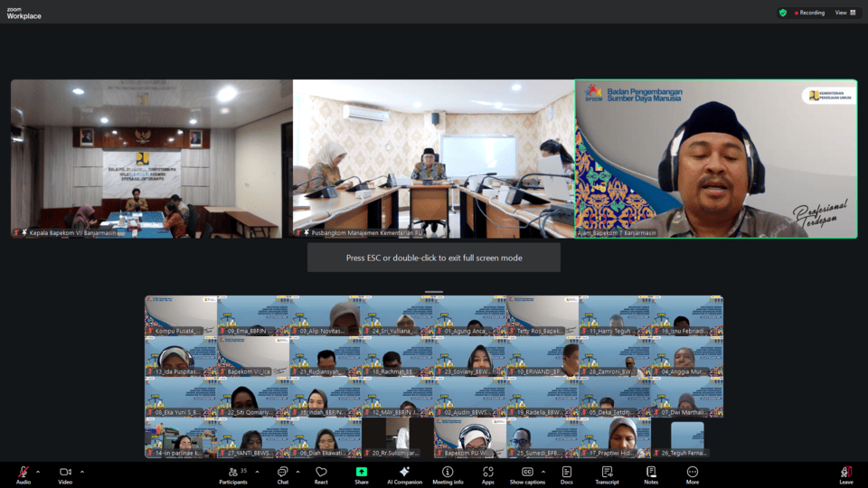Select the Kepala Bapekom VII Banjarmasin video tile
This screenshot has width=868, height=488.
coord(151,158)
